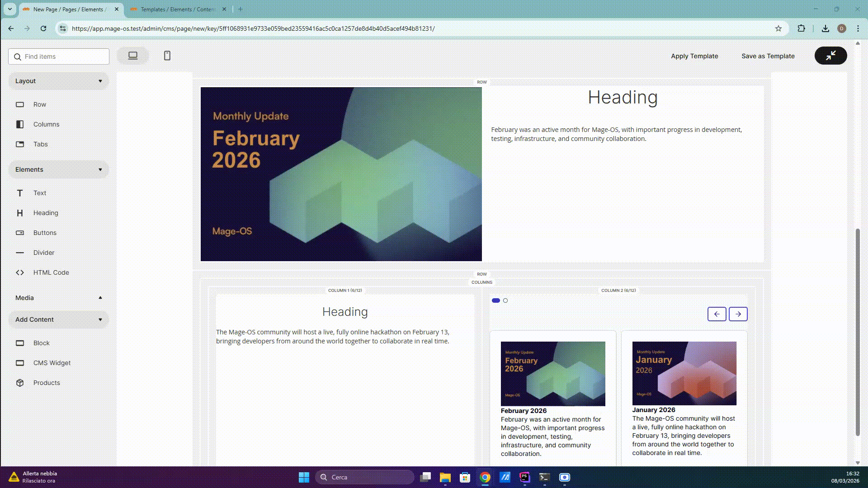Switch to the Templates browser tab
This screenshot has height=488, width=868.
176,9
